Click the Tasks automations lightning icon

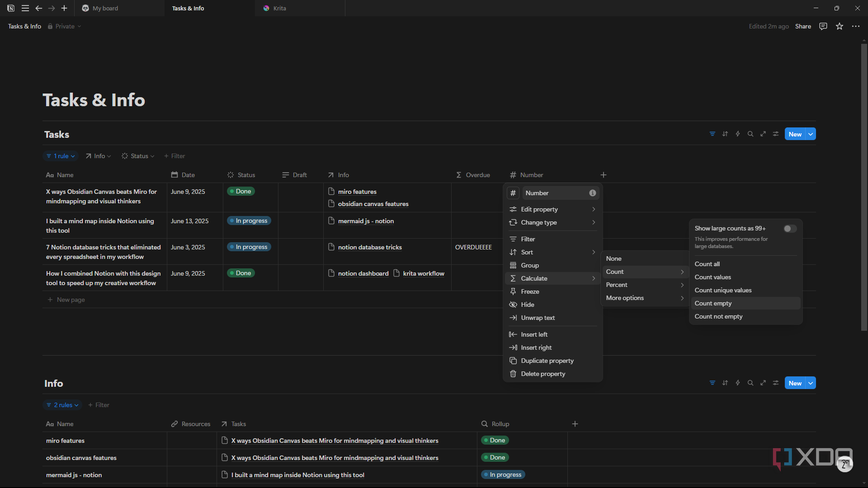[737, 134]
